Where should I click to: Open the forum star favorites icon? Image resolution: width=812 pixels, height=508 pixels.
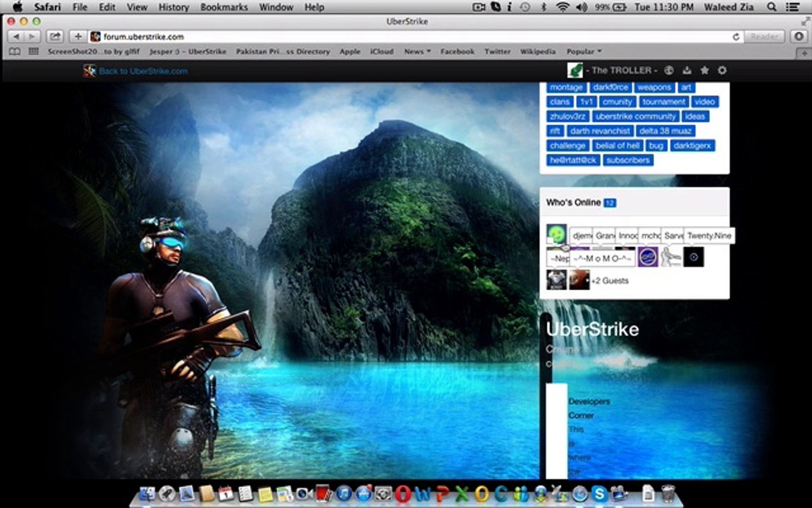tap(704, 70)
